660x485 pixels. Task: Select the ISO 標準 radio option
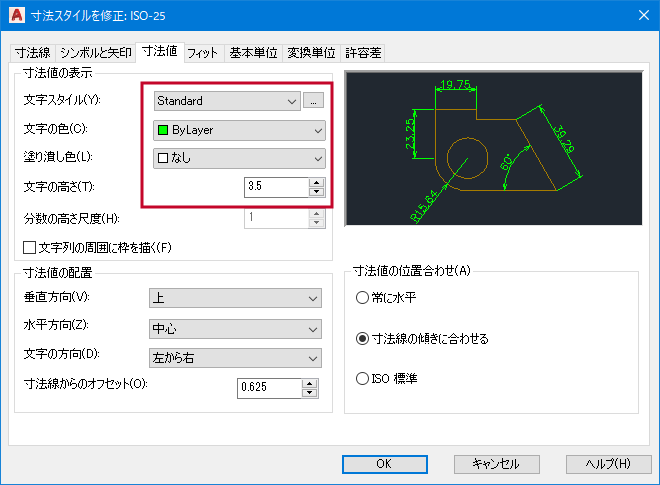click(362, 378)
